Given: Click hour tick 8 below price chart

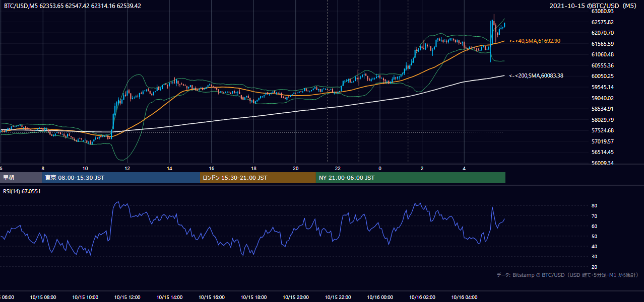Looking at the screenshot, I should coord(43,168).
